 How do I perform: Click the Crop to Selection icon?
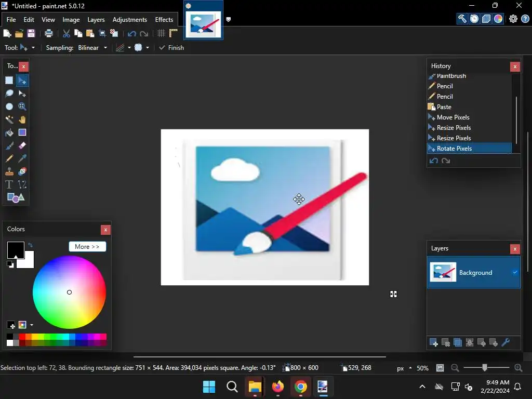pos(102,33)
